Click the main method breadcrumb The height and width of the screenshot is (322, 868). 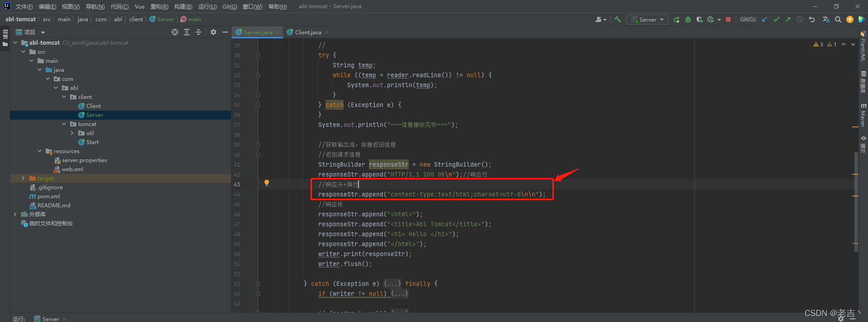(191, 19)
